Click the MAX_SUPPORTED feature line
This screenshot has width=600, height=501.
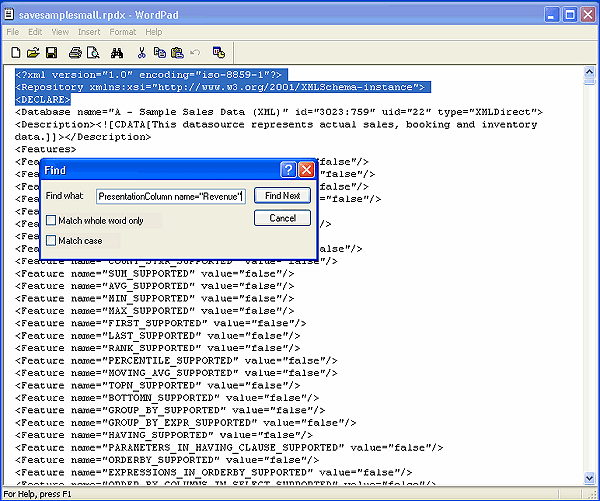155,311
